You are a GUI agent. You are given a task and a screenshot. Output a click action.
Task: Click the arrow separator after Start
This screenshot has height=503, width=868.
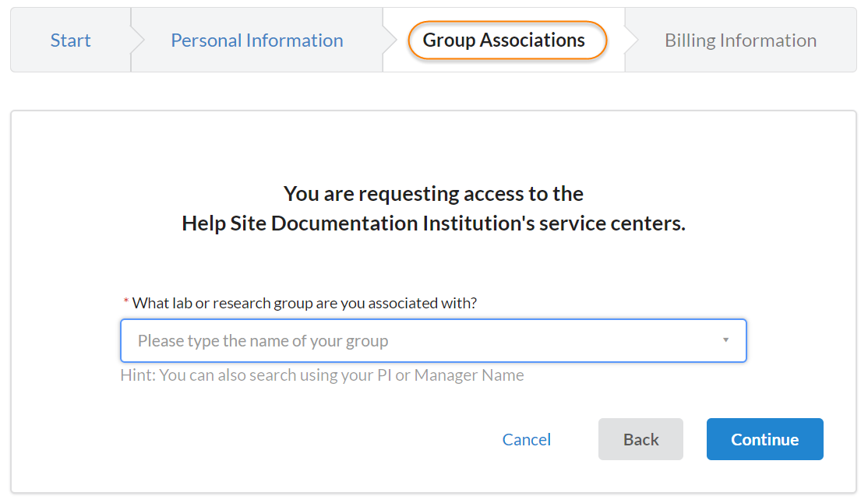coord(138,40)
